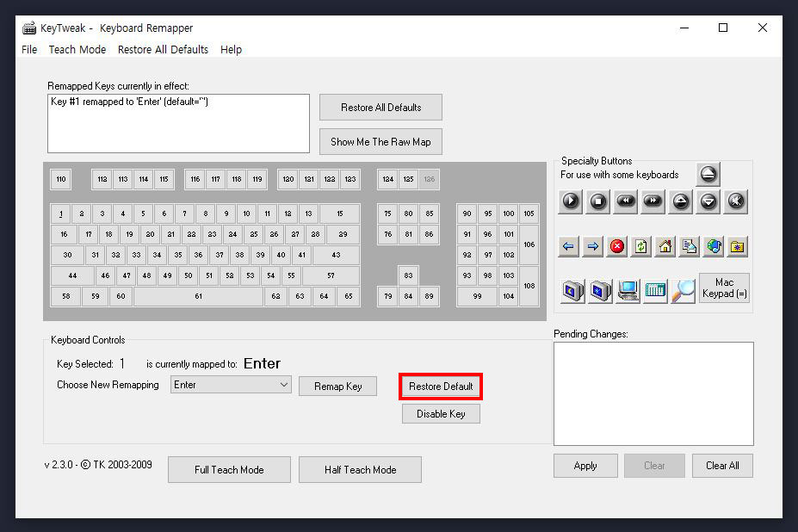Start Full Teach Mode

pyautogui.click(x=229, y=469)
